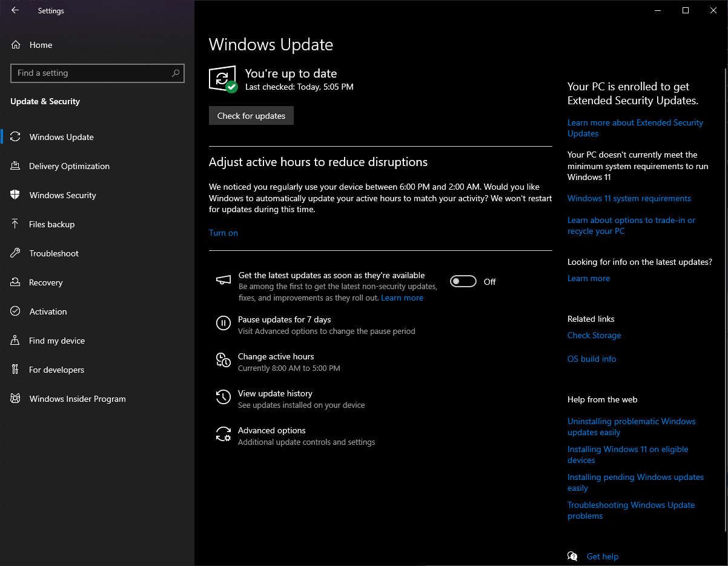Screen dimensions: 728x566
Task: Click the Advanced options gear-sync icon
Action: tap(223, 434)
